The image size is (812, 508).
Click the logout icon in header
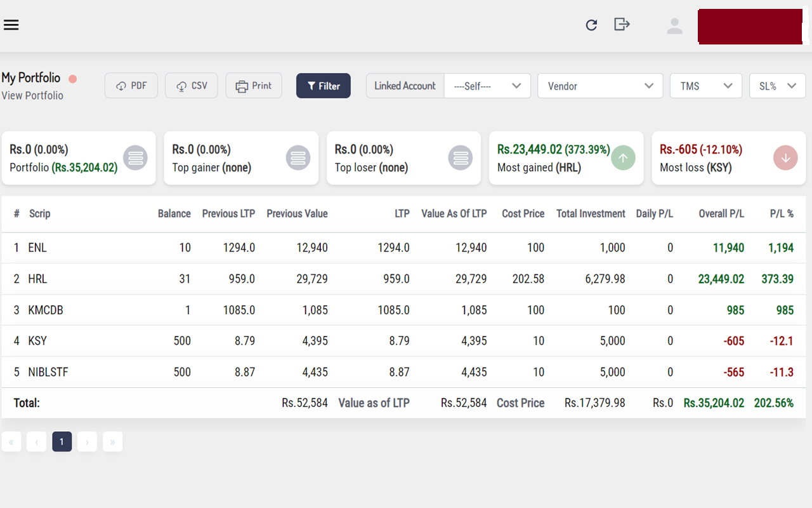click(x=622, y=24)
